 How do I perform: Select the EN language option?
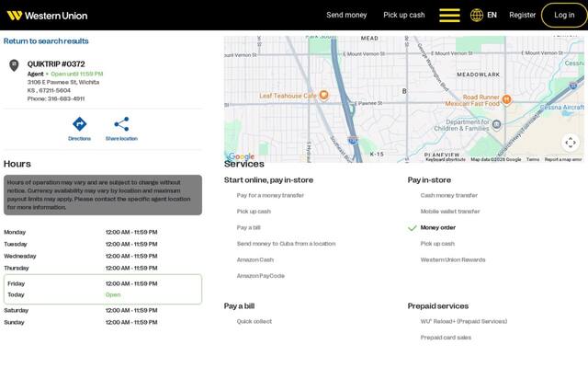[x=492, y=15]
